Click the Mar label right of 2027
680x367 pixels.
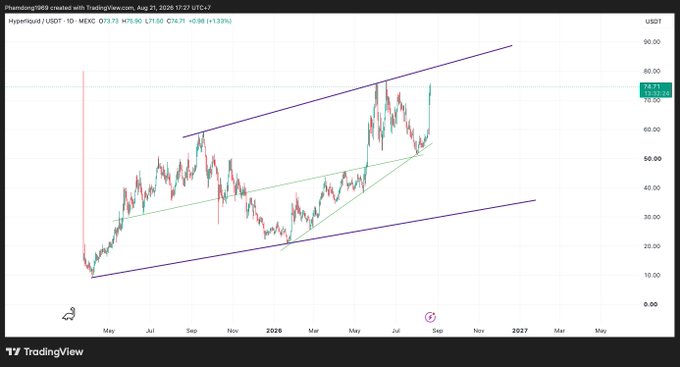point(559,331)
